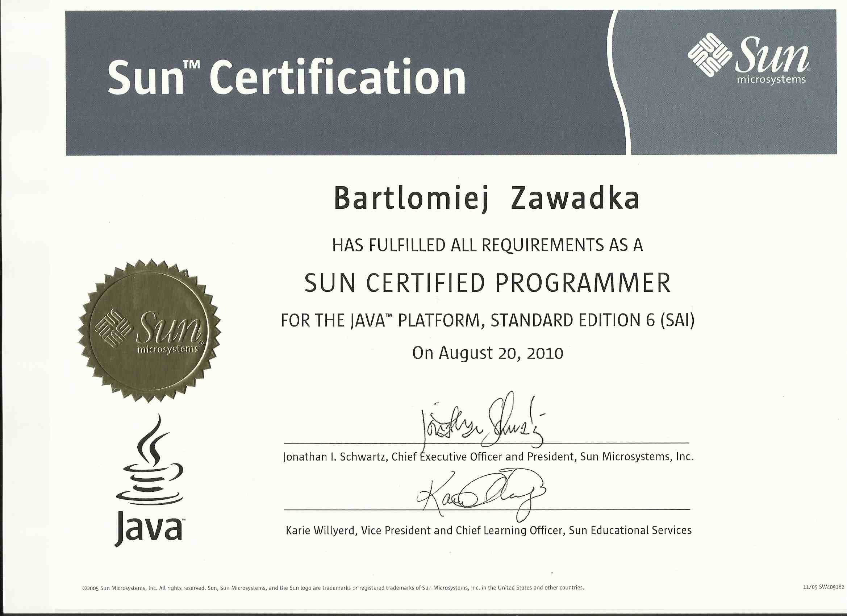Viewport: 847px width, 616px height.
Task: Click the gold Sun Microsystems seal
Action: 149,331
